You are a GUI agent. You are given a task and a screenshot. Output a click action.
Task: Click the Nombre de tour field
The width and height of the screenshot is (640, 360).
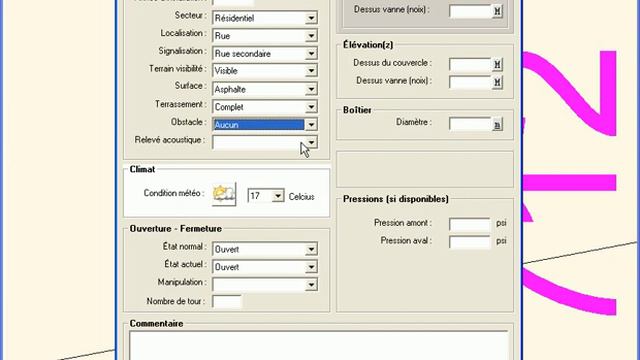pos(227,302)
